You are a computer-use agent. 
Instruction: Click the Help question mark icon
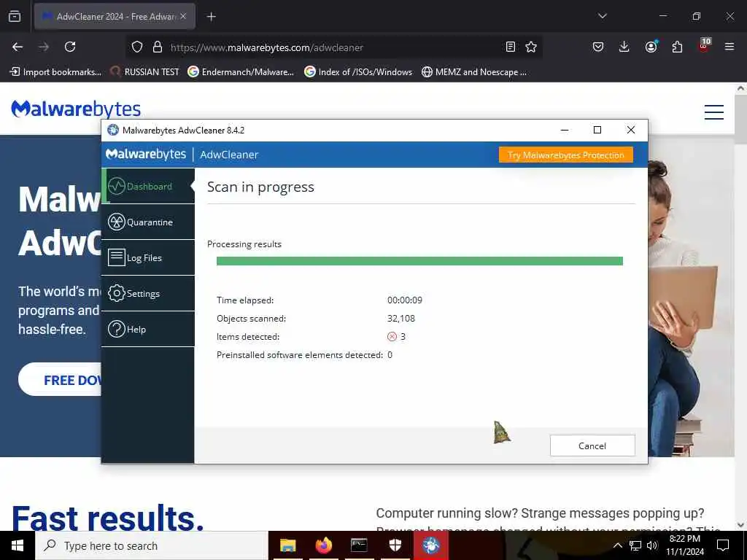(x=116, y=329)
